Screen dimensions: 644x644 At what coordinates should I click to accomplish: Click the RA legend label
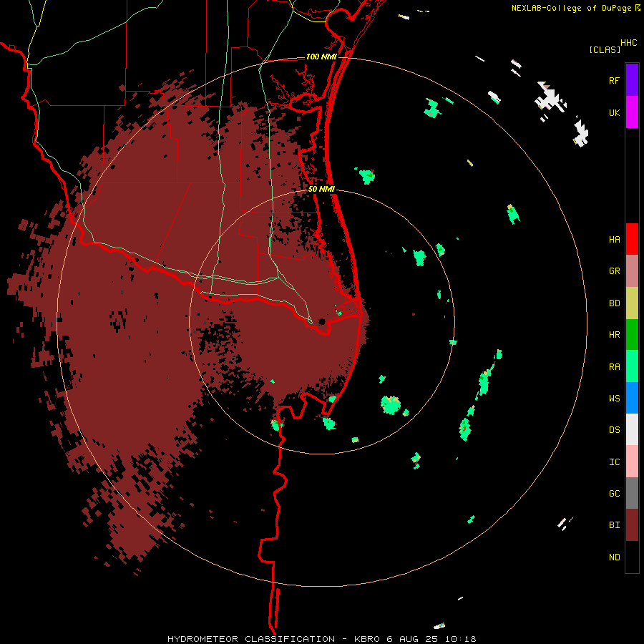[615, 367]
